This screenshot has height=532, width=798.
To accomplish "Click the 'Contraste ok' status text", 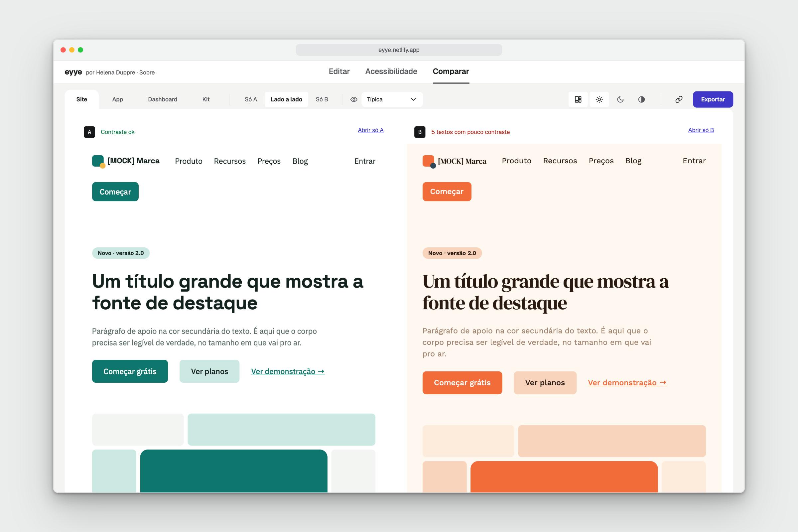I will coord(117,132).
